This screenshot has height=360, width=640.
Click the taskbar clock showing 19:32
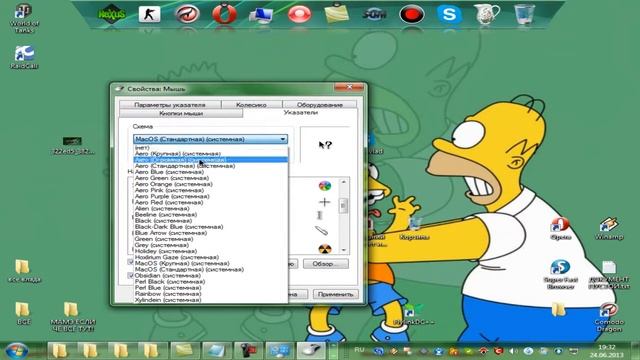pyautogui.click(x=606, y=351)
